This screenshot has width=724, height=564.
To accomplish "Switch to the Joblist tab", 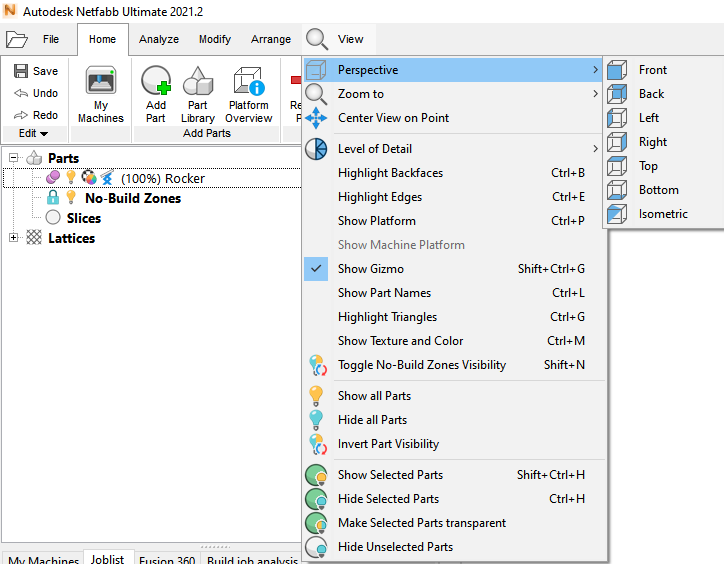I will point(108,558).
